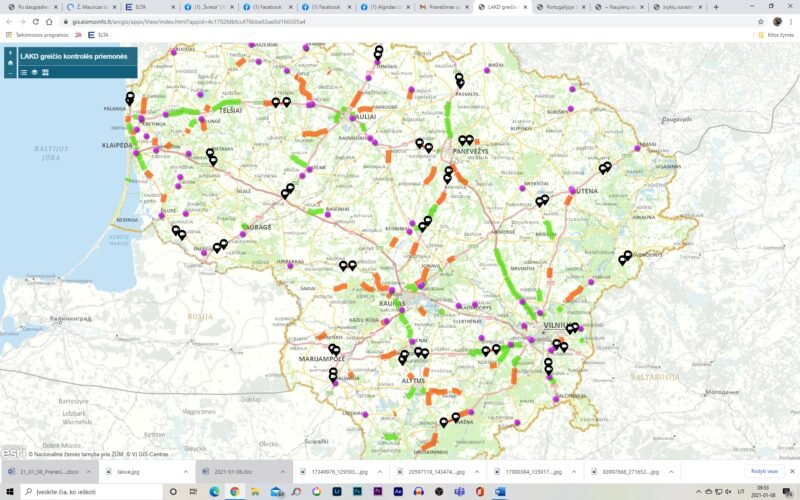Open Microsoft Teams from the taskbar
This screenshot has width=800, height=500.
click(x=459, y=492)
